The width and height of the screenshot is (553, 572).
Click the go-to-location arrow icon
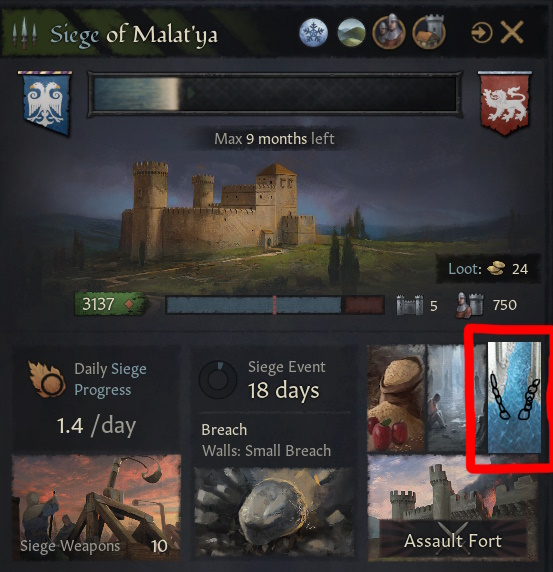point(482,33)
